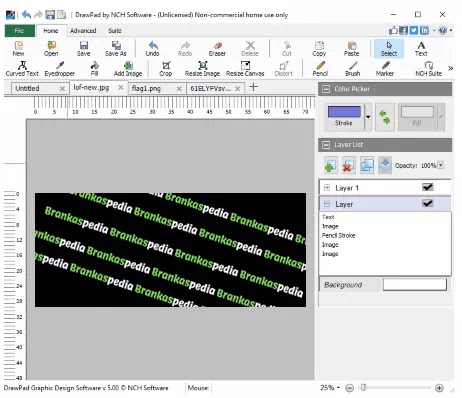Collapse the Layer tree node
This screenshot has width=462, height=398.
(327, 204)
